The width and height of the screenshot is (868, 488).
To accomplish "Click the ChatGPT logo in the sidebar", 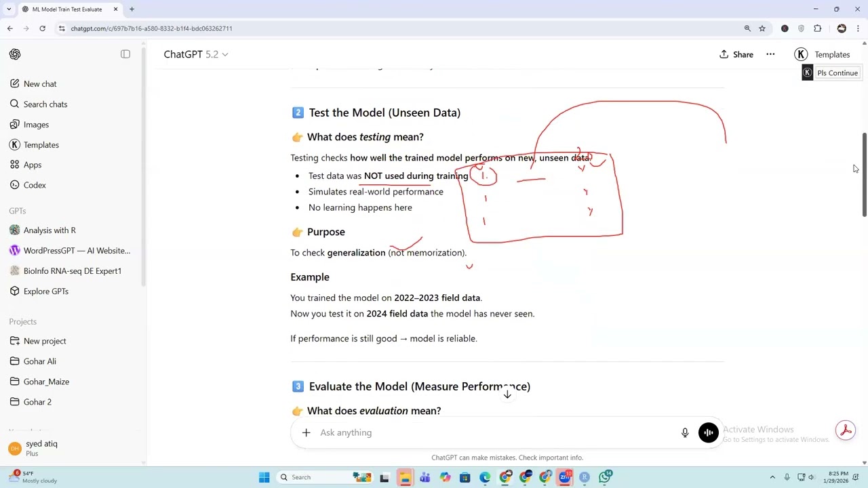I will click(x=15, y=54).
